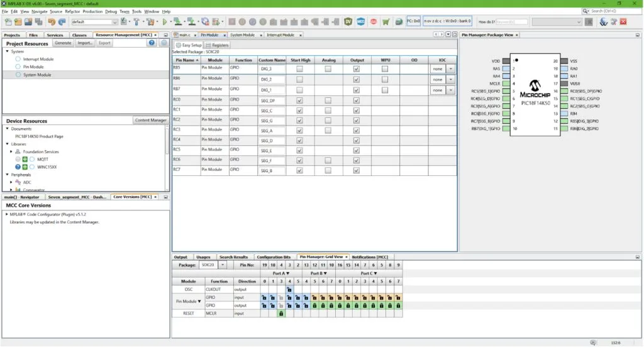Click the Generate button
Screen dimensions: 644x348
63,43
